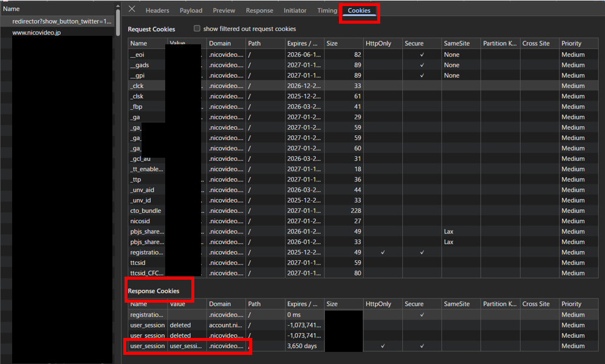Image resolution: width=605 pixels, height=364 pixels.
Task: Enable show filtered out request cookies
Action: pos(197,29)
